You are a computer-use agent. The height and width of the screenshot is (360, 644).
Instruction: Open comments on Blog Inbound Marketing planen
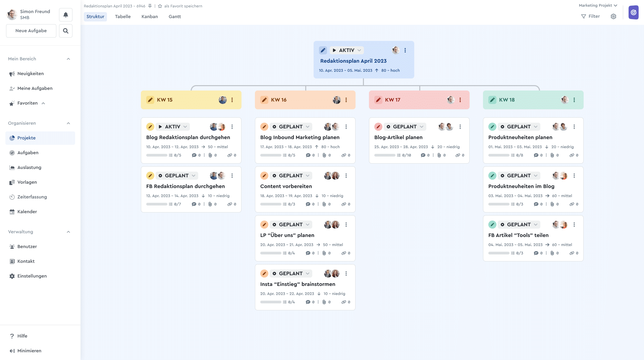[310, 155]
